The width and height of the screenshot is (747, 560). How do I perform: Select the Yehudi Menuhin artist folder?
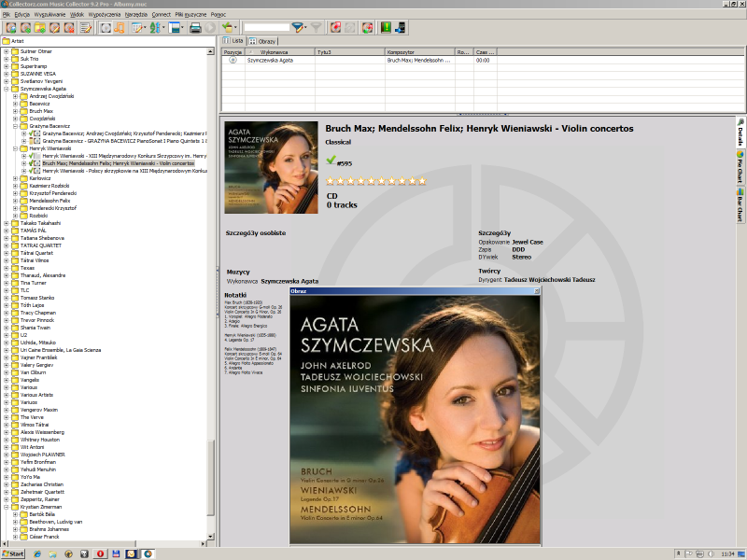(x=38, y=469)
